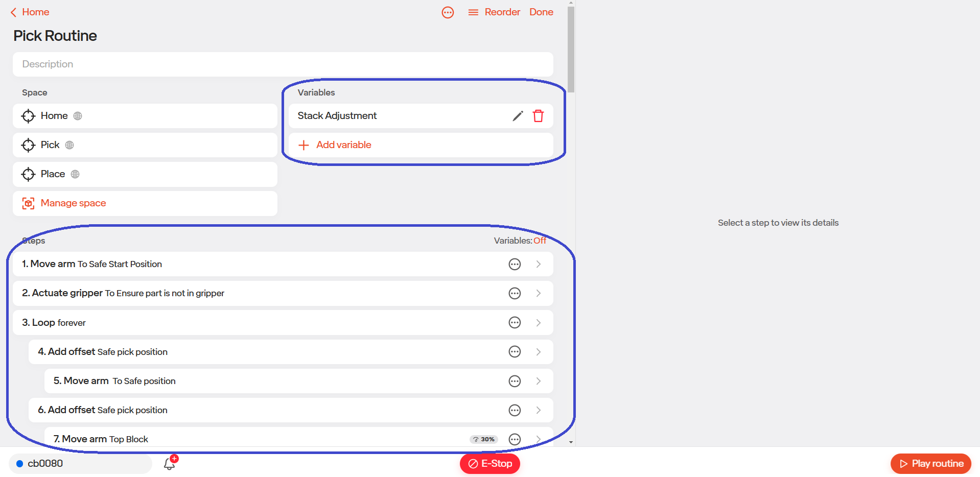Click the Reorder button
Screen dimensions: 980x477
point(494,12)
